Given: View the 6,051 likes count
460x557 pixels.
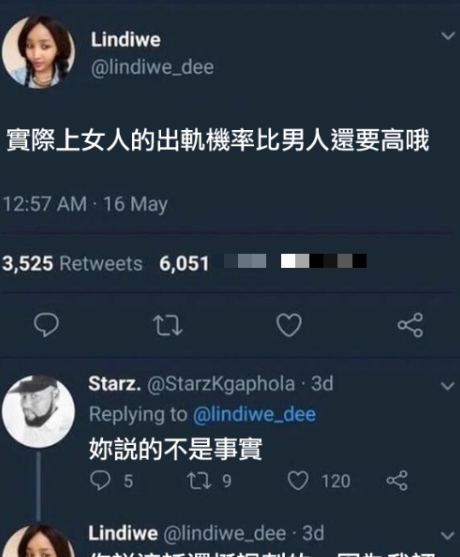Looking at the screenshot, I should tap(184, 264).
